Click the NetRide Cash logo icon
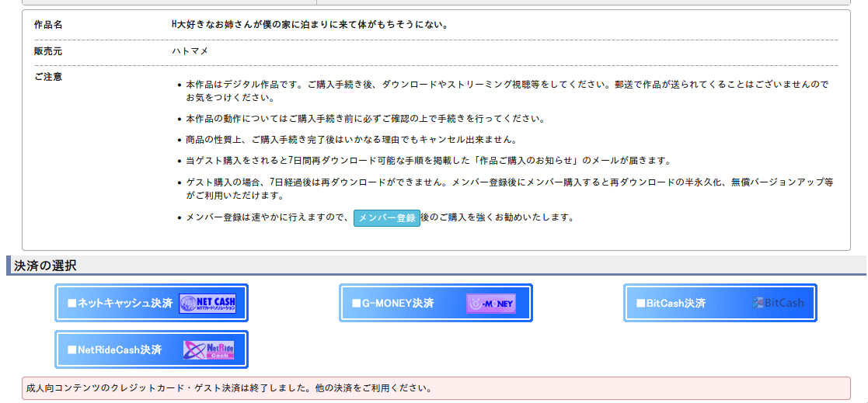This screenshot has width=868, height=403. (x=209, y=350)
